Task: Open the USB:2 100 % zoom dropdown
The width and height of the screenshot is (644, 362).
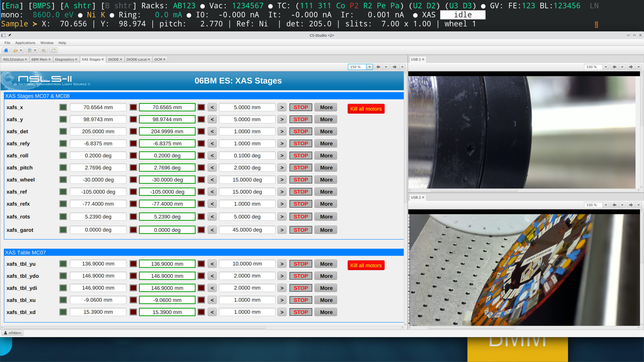Action: point(606,205)
